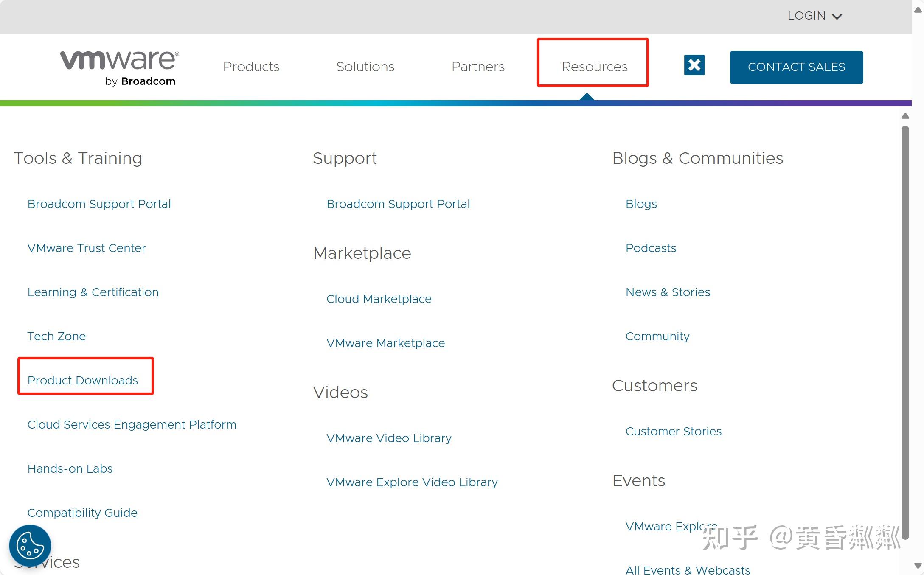
Task: Go to Learning & Certification
Action: (93, 292)
